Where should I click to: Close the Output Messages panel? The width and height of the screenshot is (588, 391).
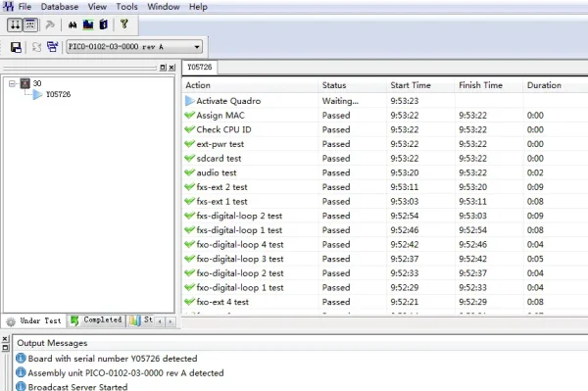5,338
